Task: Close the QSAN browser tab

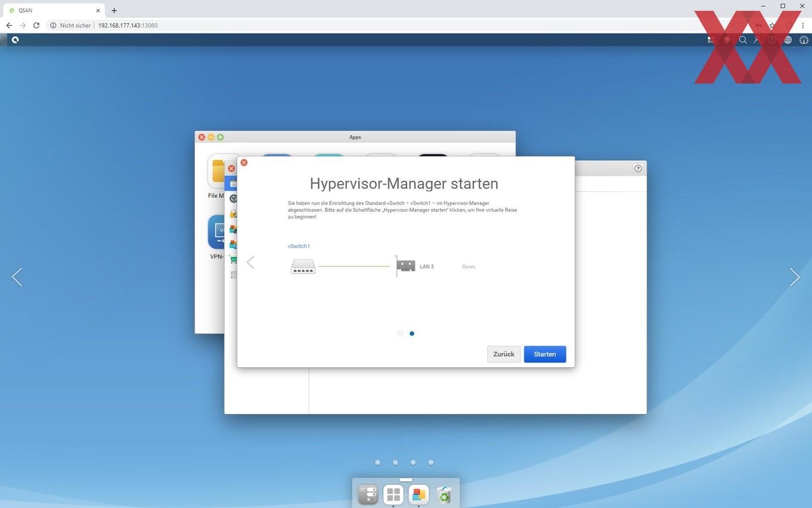Action: click(98, 10)
